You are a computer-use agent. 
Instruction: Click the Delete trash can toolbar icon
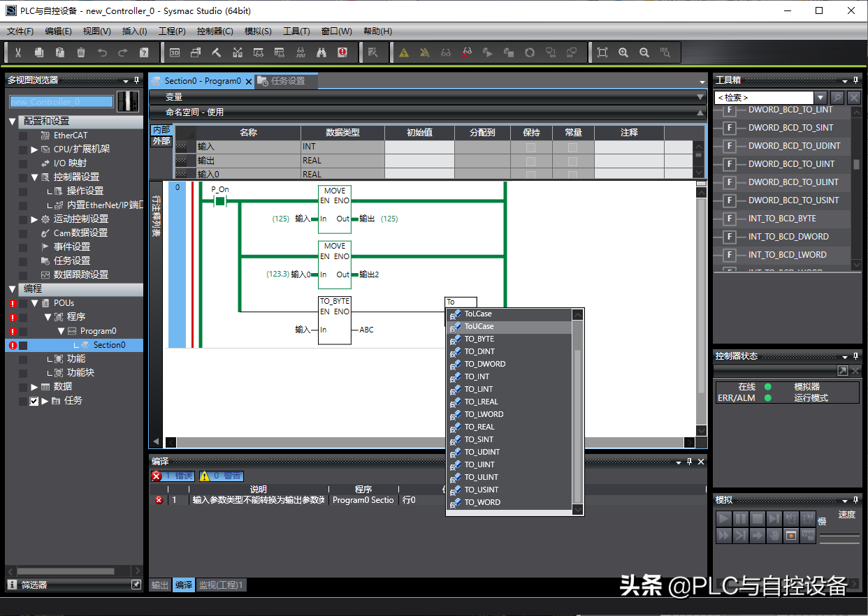pos(81,52)
